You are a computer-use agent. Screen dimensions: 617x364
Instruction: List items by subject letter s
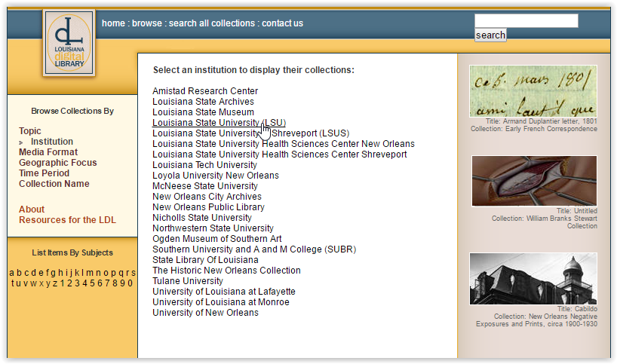click(x=134, y=273)
